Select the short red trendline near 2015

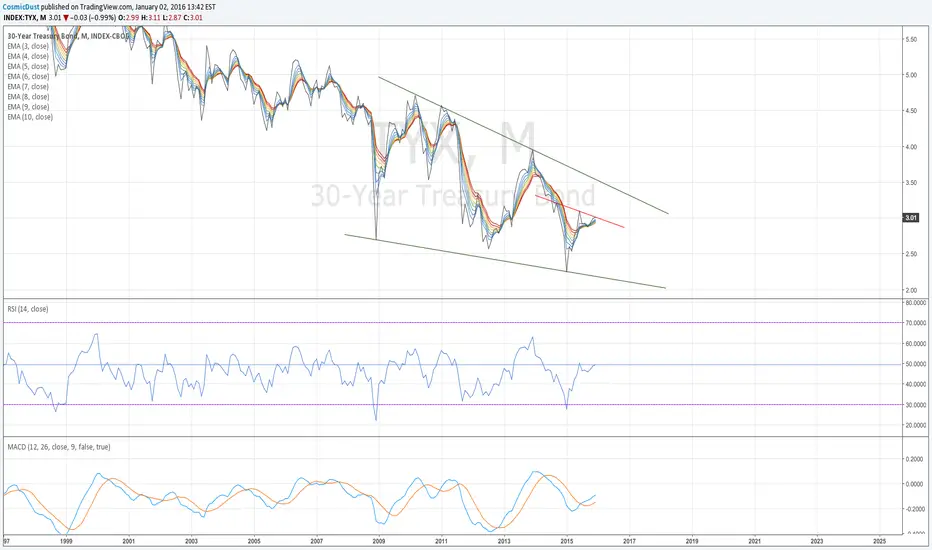pyautogui.click(x=580, y=211)
